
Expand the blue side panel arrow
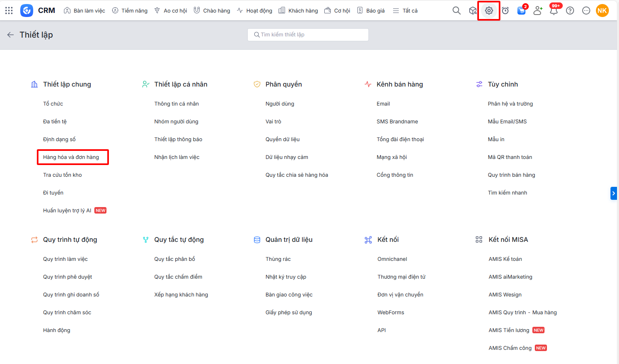(x=613, y=193)
